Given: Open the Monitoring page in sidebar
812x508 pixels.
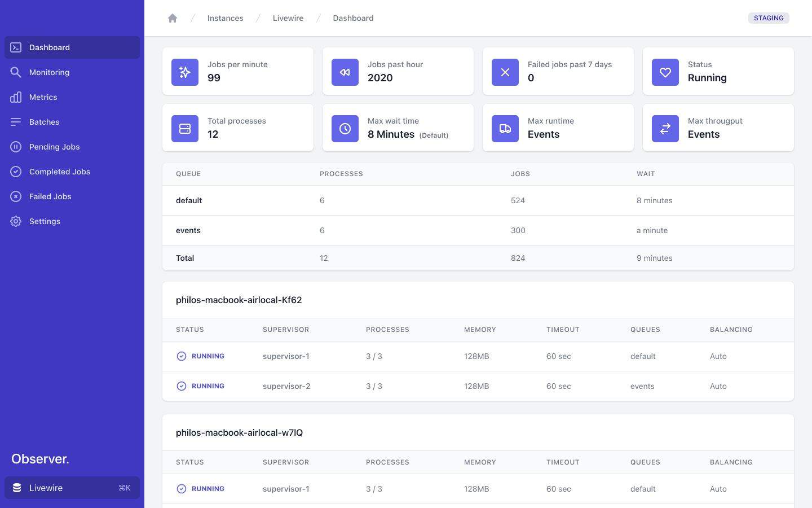Looking at the screenshot, I should 50,72.
